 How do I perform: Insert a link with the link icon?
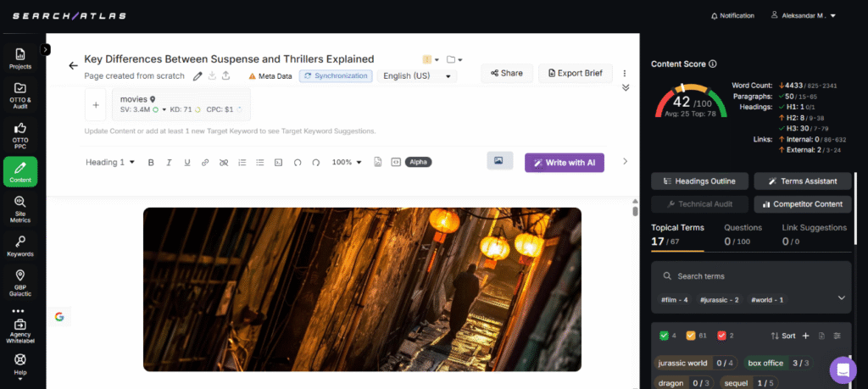(x=205, y=162)
